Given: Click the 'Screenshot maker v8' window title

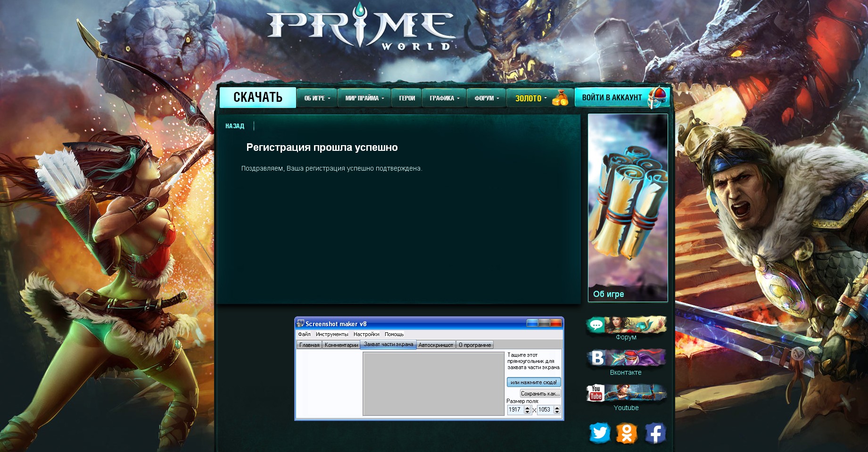Looking at the screenshot, I should click(x=336, y=324).
